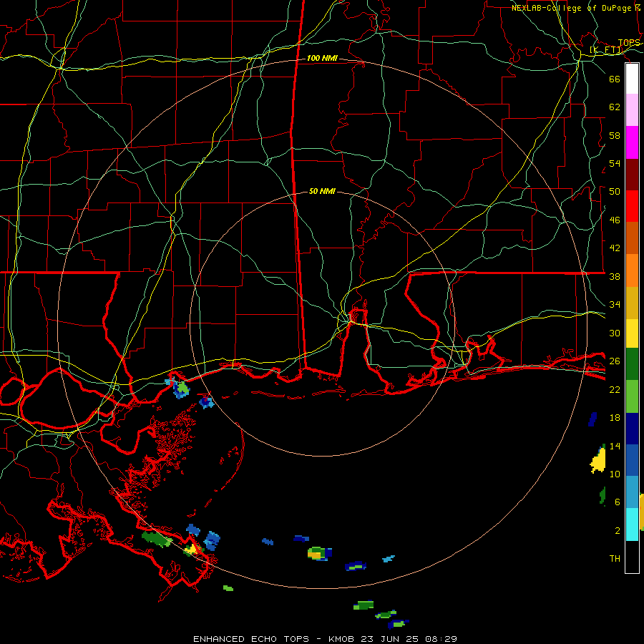Select the dark red legend swatch

click(x=632, y=175)
